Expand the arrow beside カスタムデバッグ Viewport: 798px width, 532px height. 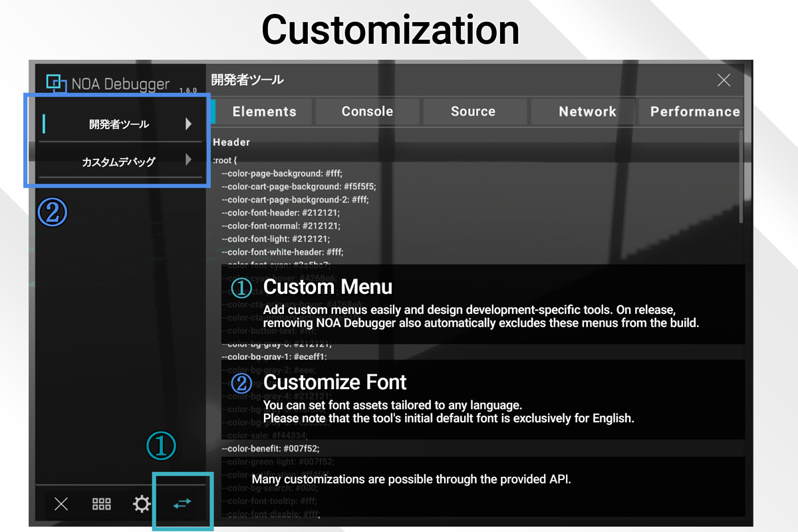pyautogui.click(x=188, y=160)
